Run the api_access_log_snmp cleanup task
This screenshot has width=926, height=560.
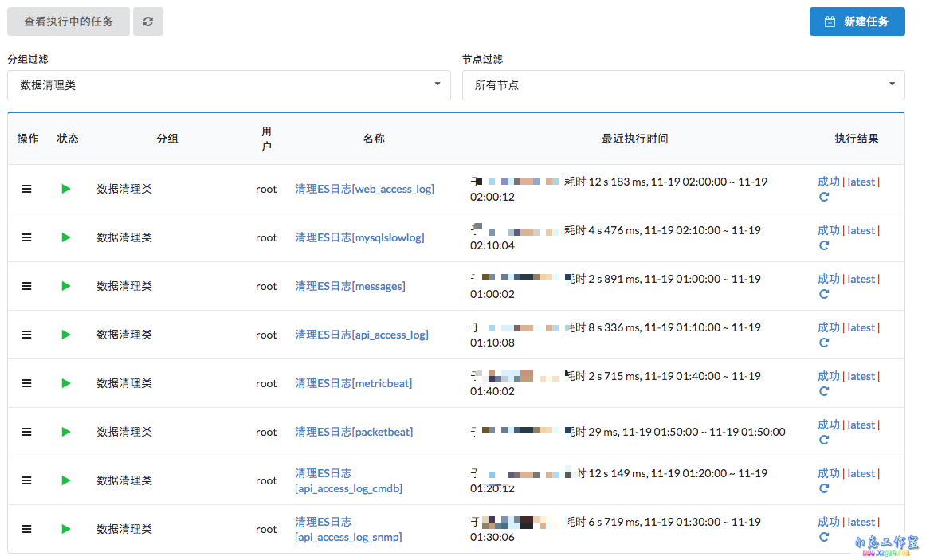click(x=66, y=528)
